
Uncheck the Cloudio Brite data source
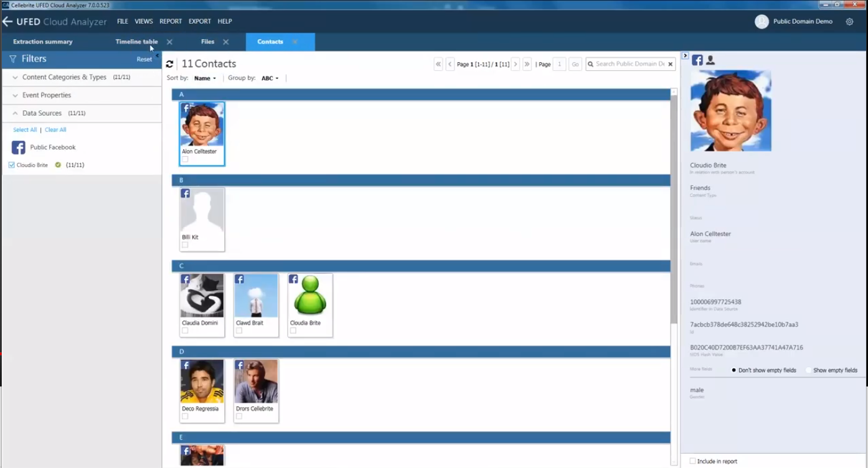point(12,165)
